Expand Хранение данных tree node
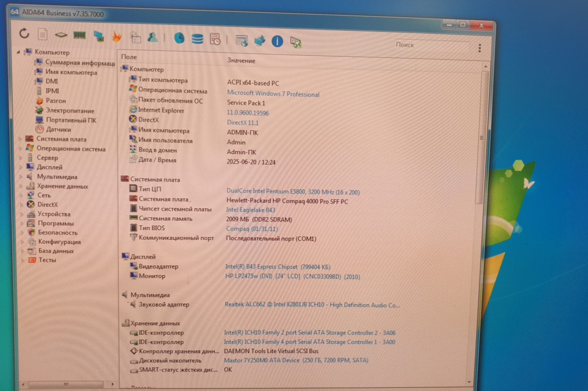Image resolution: width=588 pixels, height=391 pixels. [21, 186]
